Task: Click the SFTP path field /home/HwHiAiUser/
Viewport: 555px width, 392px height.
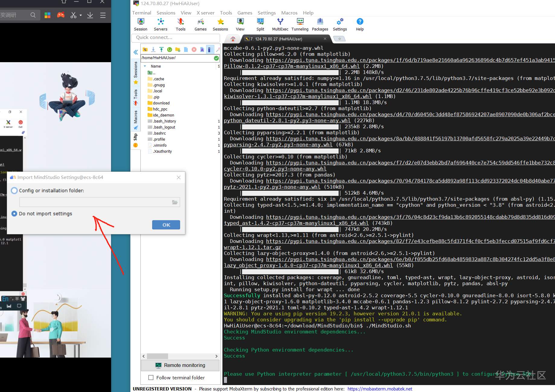Action: tap(177, 58)
